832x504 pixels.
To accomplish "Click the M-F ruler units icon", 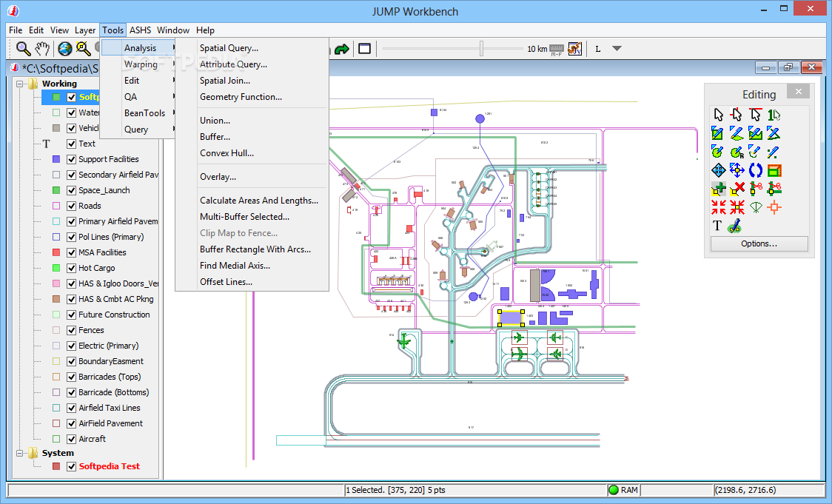I will click(557, 50).
